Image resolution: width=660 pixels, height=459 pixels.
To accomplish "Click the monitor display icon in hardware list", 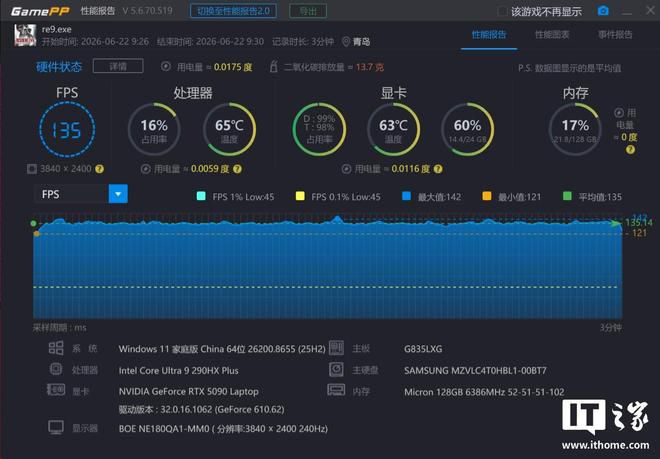I will point(56,427).
